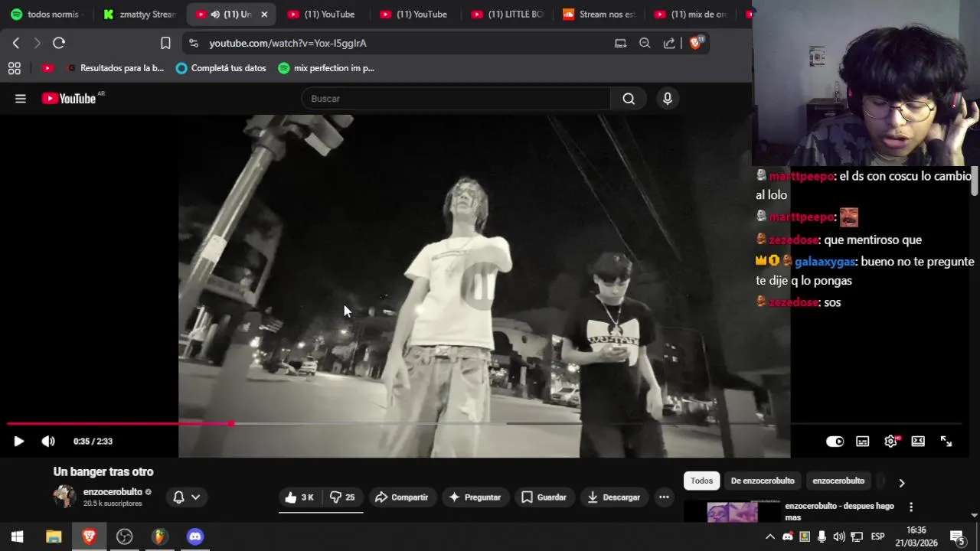Select the enzocerobulto filter chip
980x551 pixels.
pyautogui.click(x=838, y=481)
